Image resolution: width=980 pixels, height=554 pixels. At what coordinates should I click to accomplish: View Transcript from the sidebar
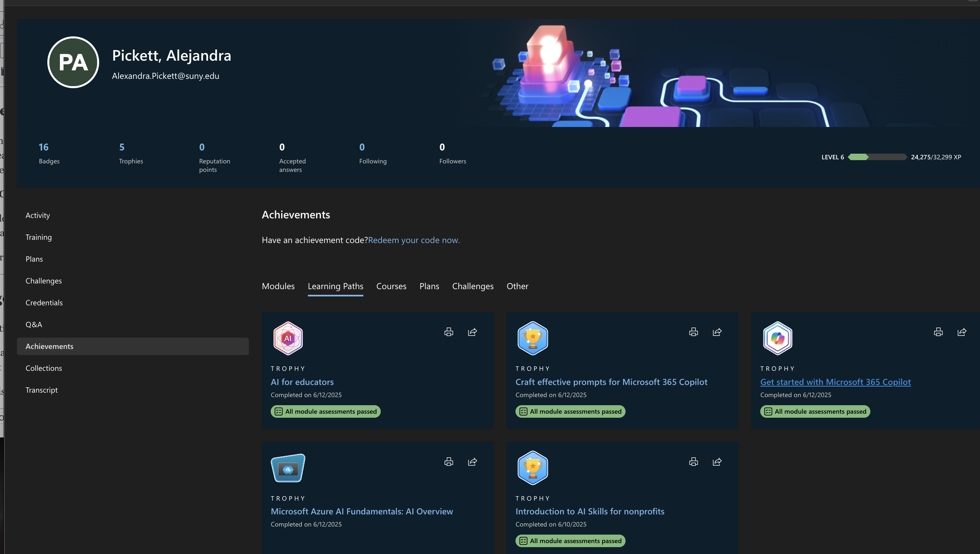(x=42, y=390)
